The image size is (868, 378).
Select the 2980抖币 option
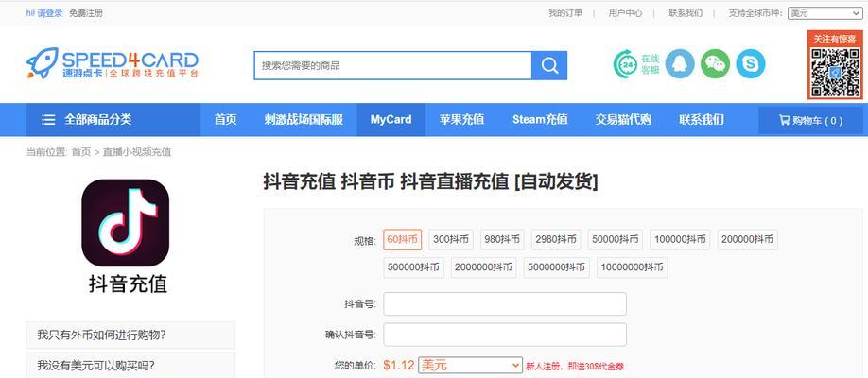[x=556, y=240]
